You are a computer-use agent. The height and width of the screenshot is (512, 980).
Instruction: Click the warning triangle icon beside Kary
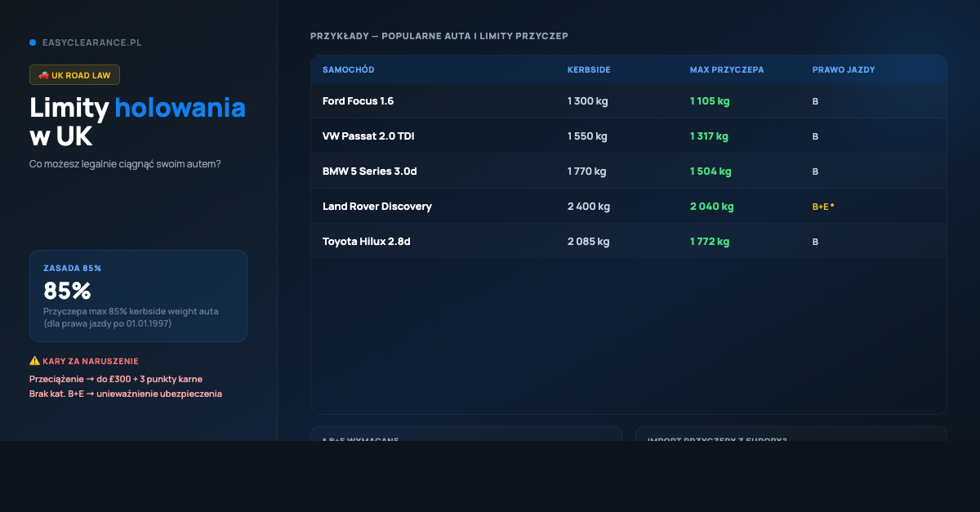pyautogui.click(x=34, y=361)
